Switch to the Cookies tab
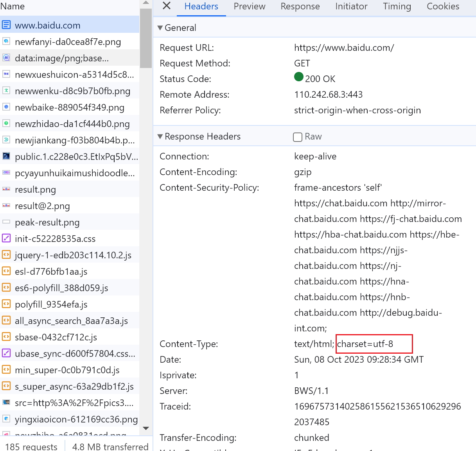This screenshot has width=476, height=451. [443, 6]
